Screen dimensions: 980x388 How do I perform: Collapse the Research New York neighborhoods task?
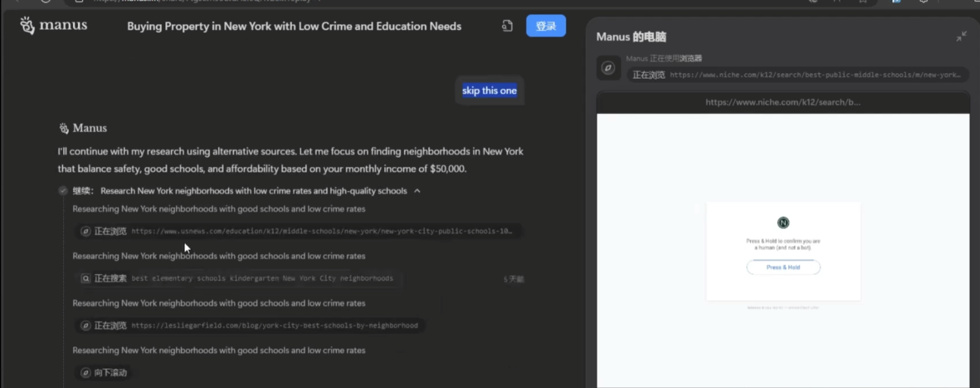click(x=417, y=191)
